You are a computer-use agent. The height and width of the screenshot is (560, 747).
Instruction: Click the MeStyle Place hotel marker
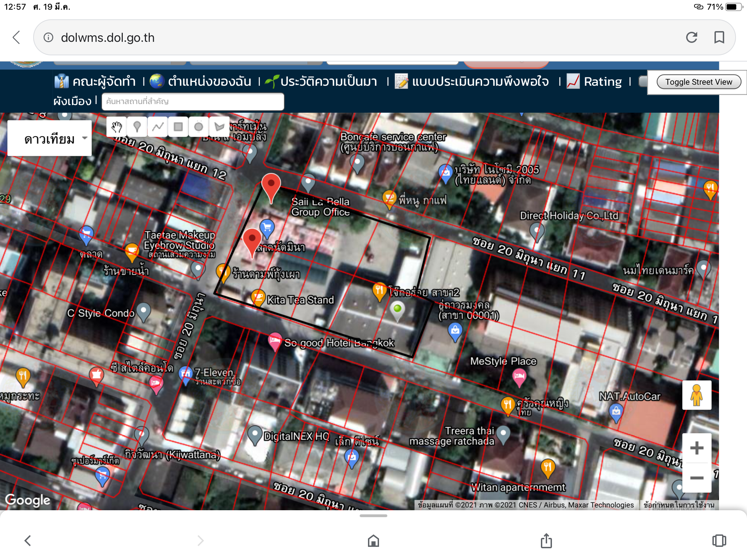[519, 378]
